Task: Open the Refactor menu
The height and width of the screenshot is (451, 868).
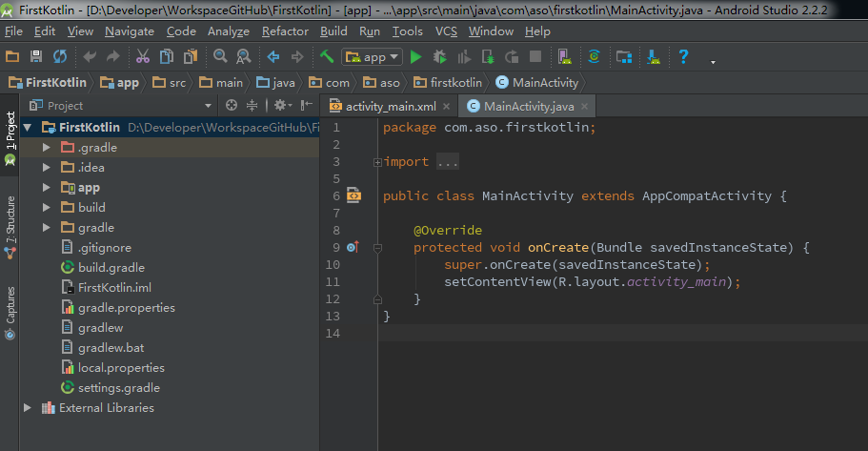Action: (x=285, y=31)
